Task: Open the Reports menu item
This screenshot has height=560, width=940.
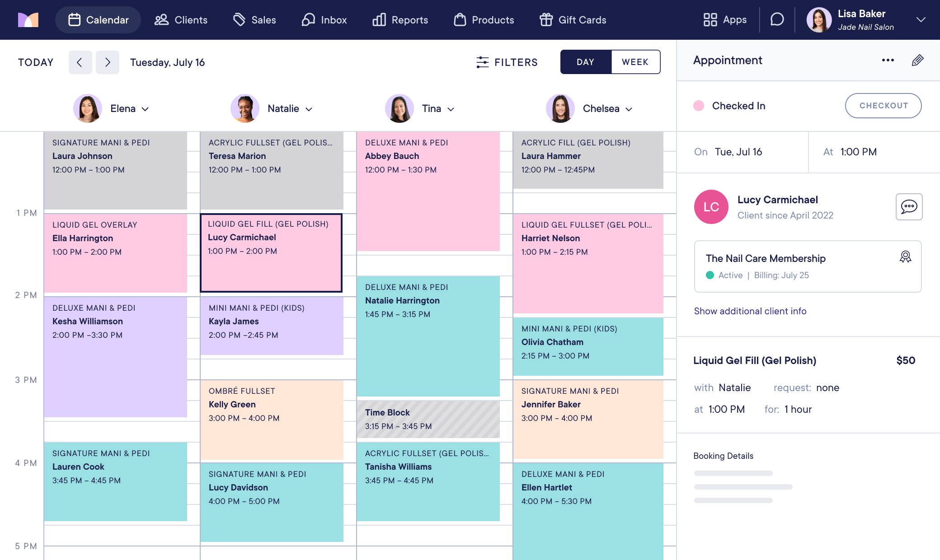Action: coord(400,20)
